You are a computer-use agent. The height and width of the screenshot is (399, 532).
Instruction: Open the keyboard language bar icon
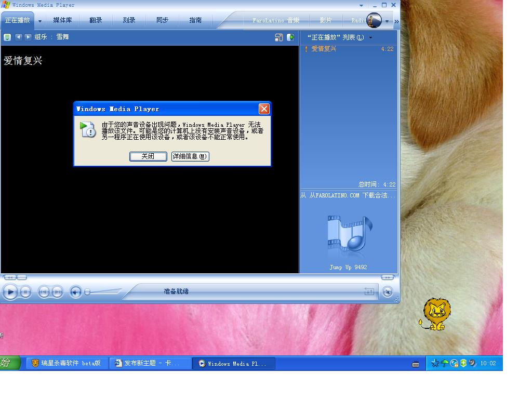tap(415, 364)
